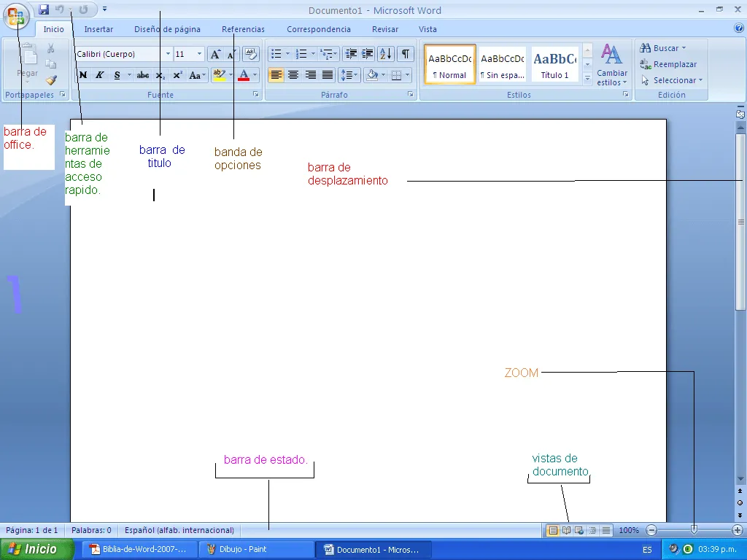Viewport: 747px width, 560px height.
Task: Enable text highlight color (ab resaltado)
Action: pyautogui.click(x=220, y=74)
